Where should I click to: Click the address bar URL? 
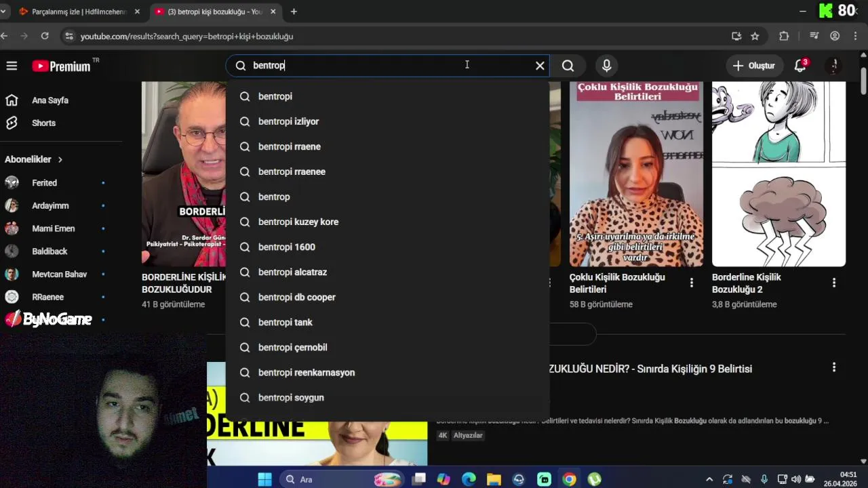click(186, 37)
